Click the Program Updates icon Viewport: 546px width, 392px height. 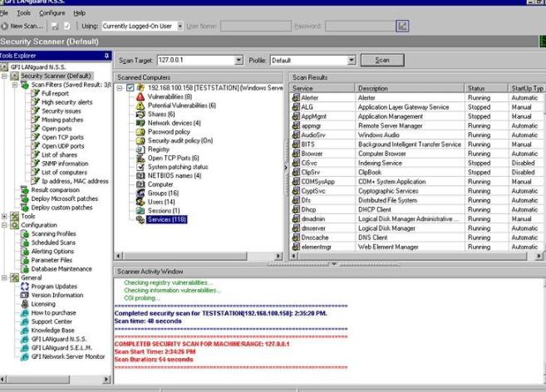coord(24,287)
